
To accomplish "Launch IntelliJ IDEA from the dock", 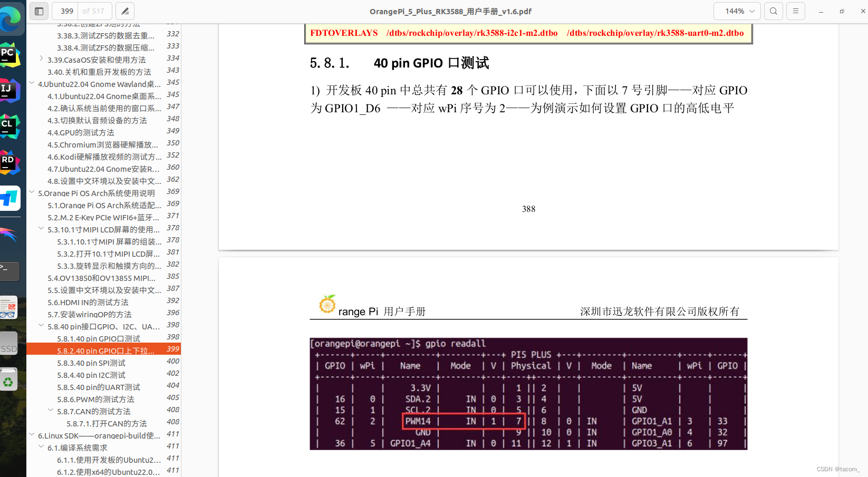I will [x=10, y=91].
